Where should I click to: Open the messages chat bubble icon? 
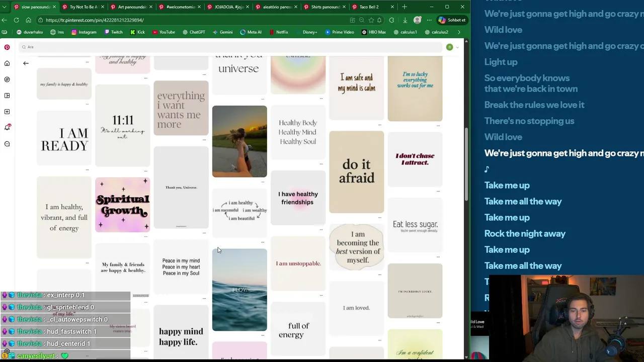[7, 144]
